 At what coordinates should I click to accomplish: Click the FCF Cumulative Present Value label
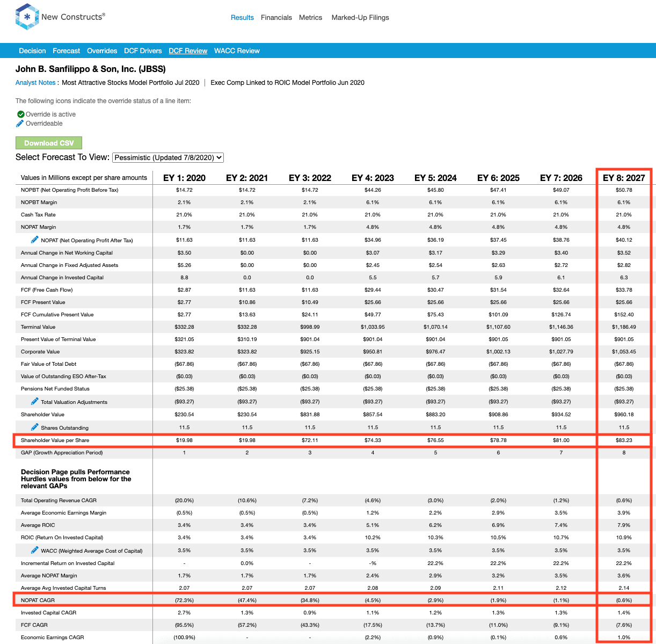point(57,315)
